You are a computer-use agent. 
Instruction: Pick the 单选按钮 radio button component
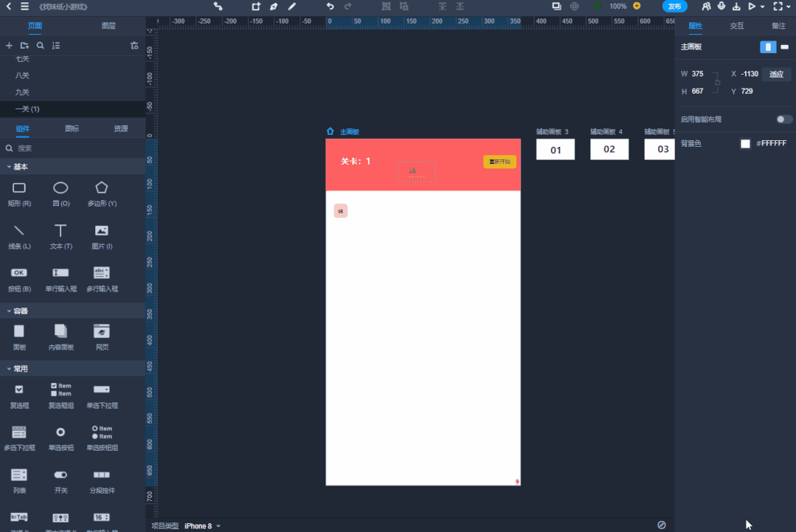[x=60, y=438]
